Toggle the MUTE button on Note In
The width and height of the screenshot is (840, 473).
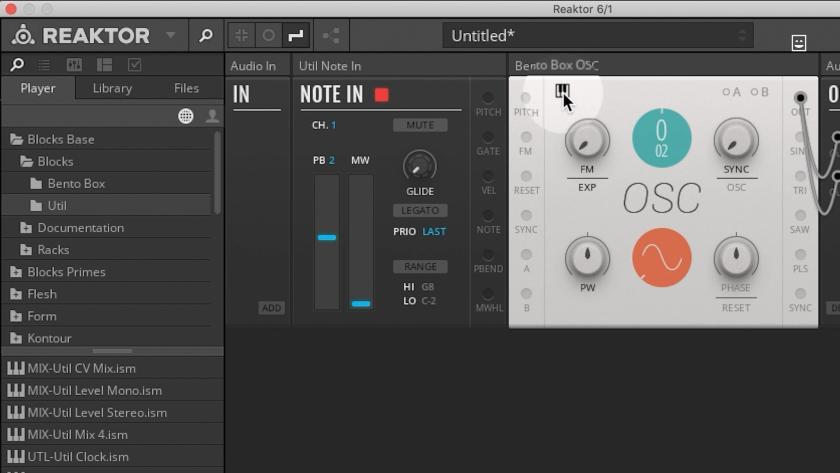420,126
